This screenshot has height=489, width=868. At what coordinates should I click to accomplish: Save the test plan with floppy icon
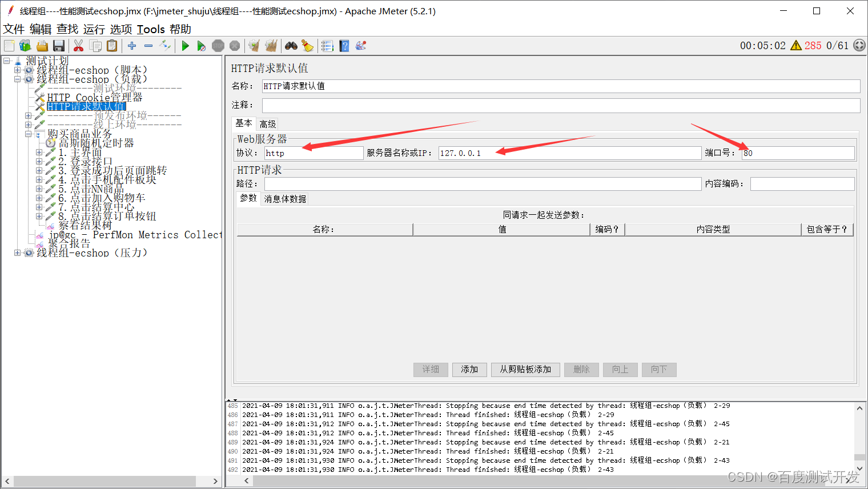coord(58,46)
